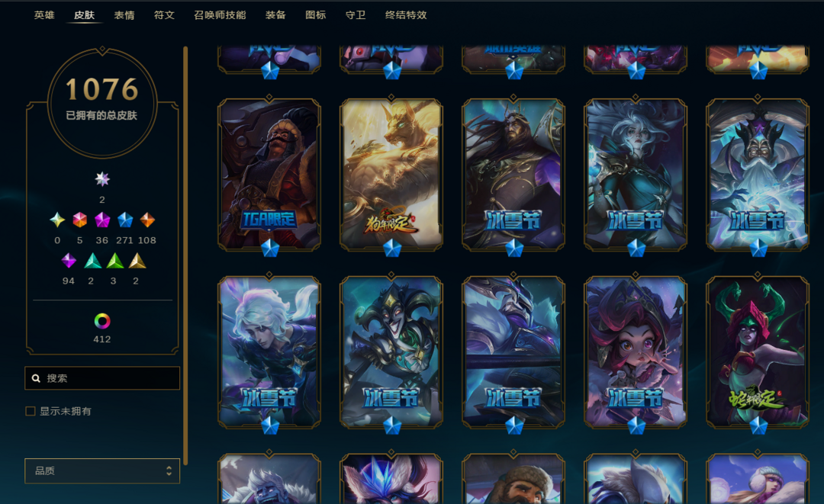Go to the 召唤师技能 tab
824x504 pixels.
coord(220,15)
